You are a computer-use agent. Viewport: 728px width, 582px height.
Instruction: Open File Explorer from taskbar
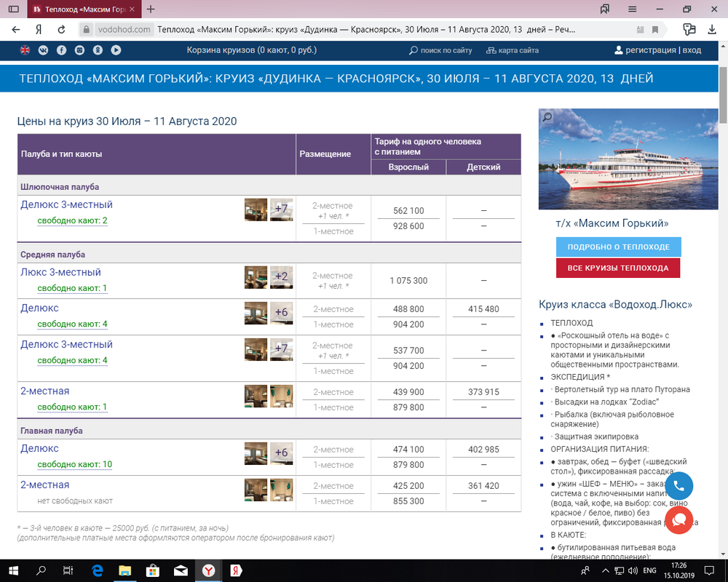[125, 570]
